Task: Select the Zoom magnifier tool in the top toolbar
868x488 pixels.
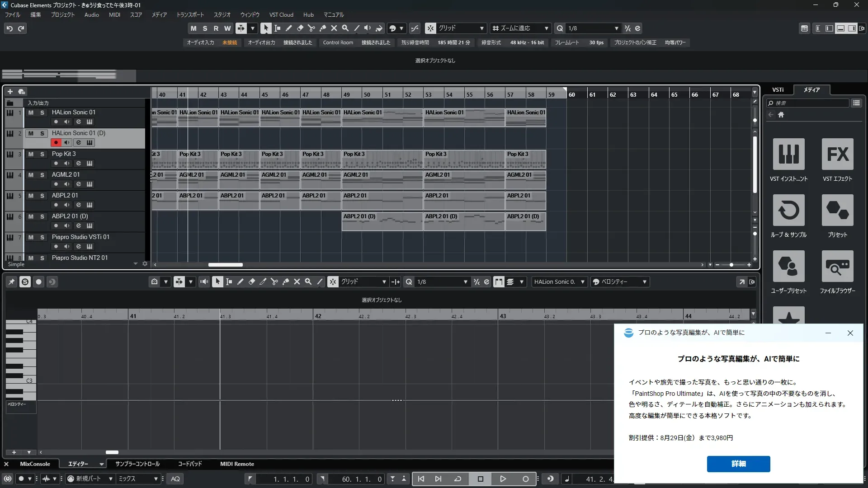Action: (345, 28)
